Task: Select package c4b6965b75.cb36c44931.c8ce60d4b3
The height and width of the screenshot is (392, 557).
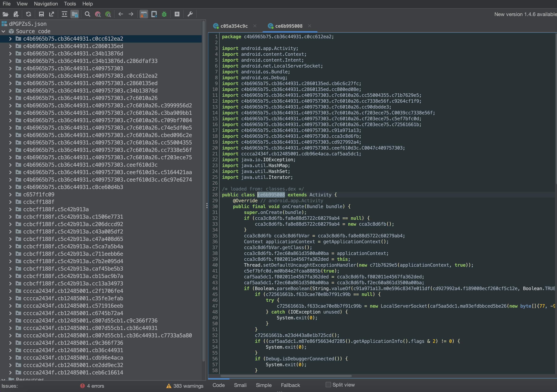Action: 73,187
